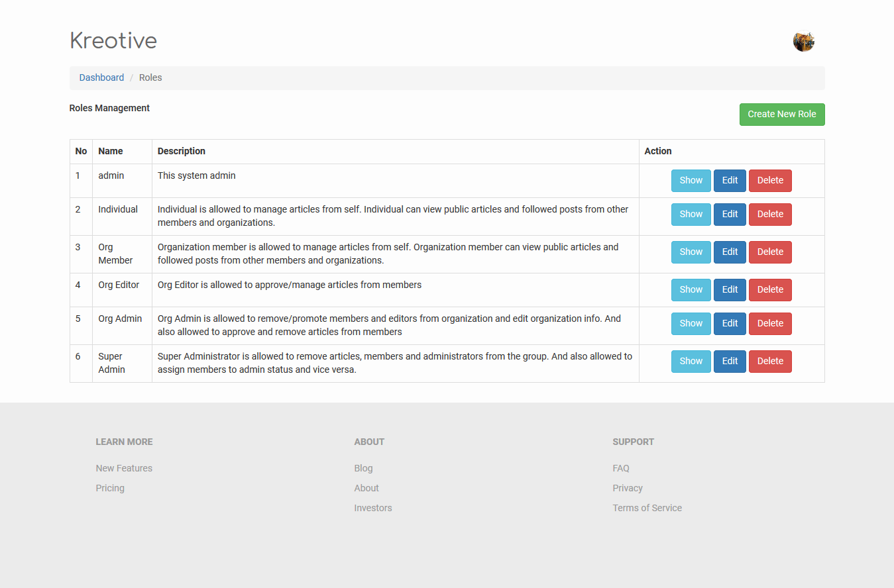Open Terms of Service link
894x588 pixels.
point(647,508)
